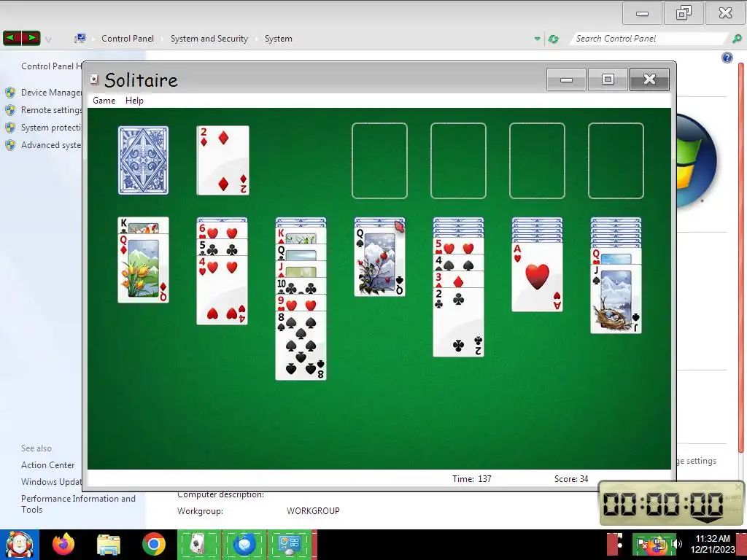Click the third empty foundation slot
The image size is (747, 560).
click(538, 160)
